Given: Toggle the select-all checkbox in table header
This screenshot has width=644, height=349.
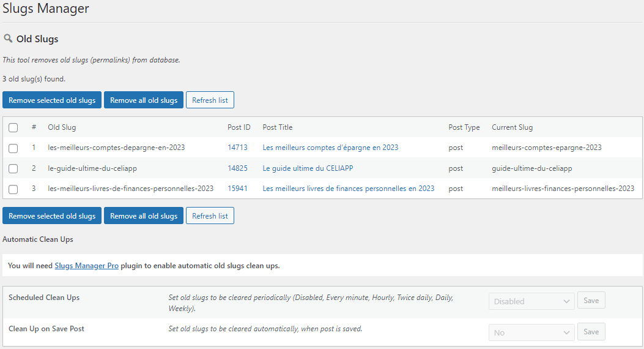Looking at the screenshot, I should tap(13, 127).
